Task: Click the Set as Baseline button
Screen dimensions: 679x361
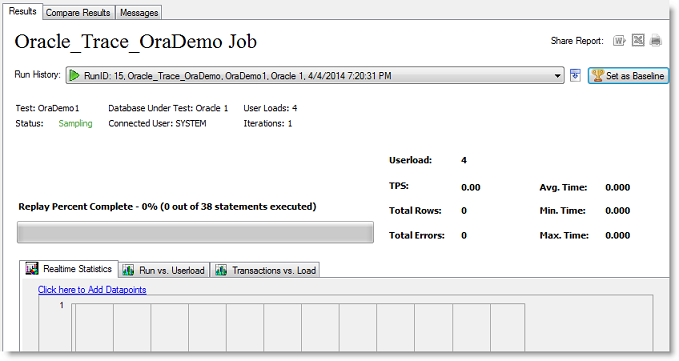Action: point(628,75)
